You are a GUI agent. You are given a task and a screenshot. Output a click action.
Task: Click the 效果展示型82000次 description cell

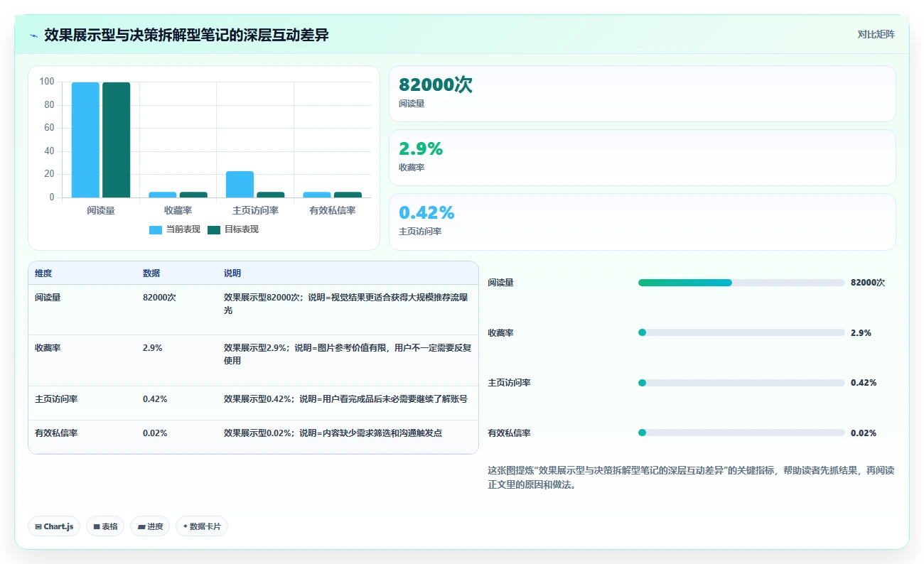coord(348,310)
